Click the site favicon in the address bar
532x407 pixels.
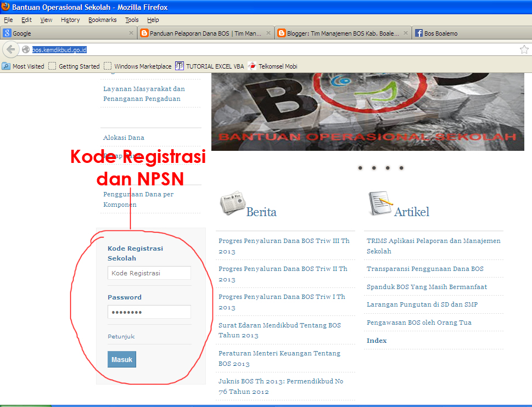tap(25, 49)
